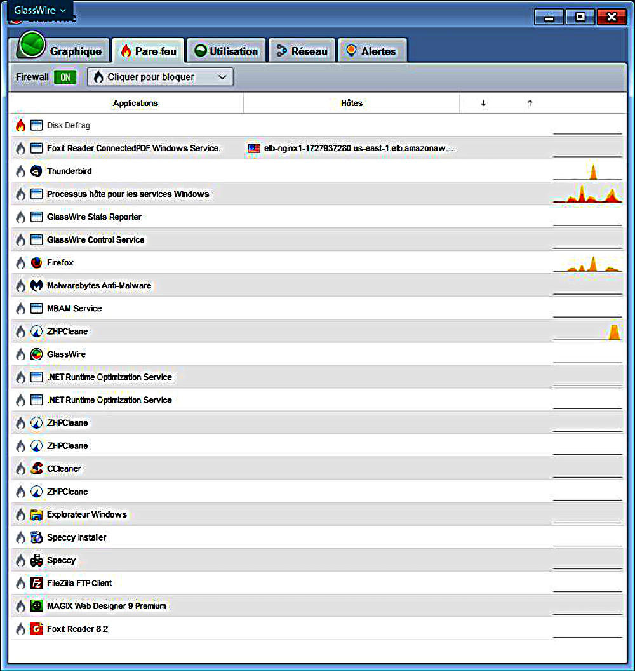Select the "GlassWire Control Service" name
Image resolution: width=635 pixels, height=672 pixels.
pos(95,240)
